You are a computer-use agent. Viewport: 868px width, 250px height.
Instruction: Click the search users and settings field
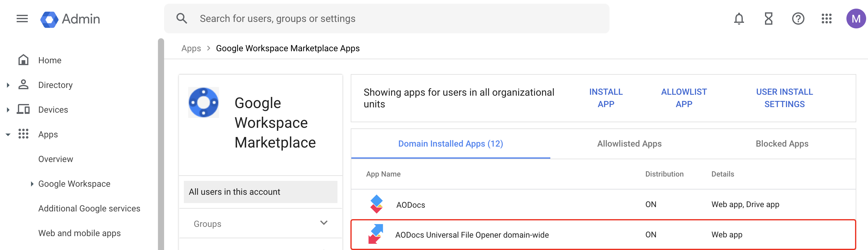click(x=386, y=19)
